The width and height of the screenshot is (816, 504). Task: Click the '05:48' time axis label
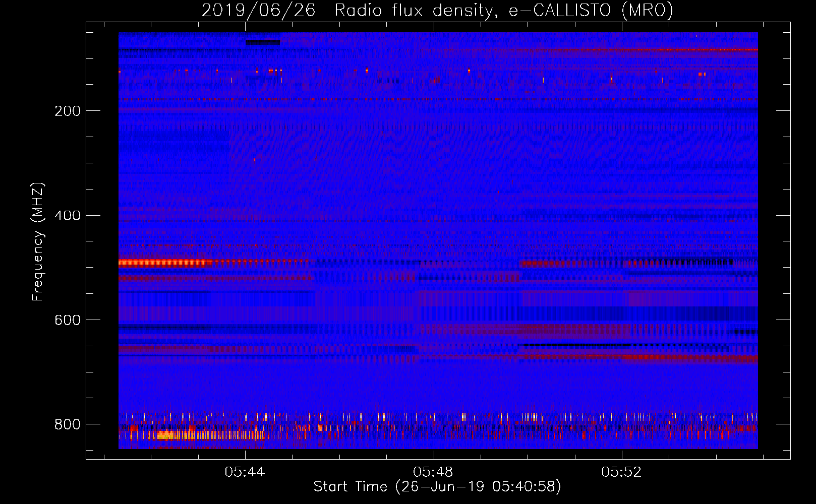(x=433, y=472)
